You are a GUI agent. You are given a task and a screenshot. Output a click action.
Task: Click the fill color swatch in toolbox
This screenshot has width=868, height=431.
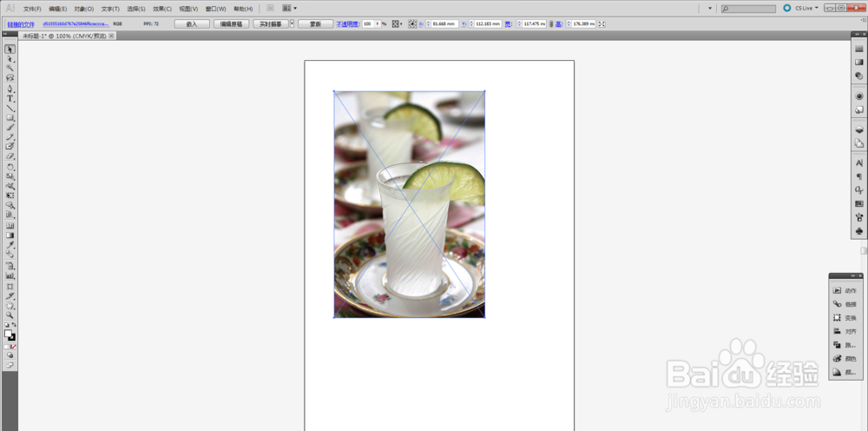pos(8,334)
